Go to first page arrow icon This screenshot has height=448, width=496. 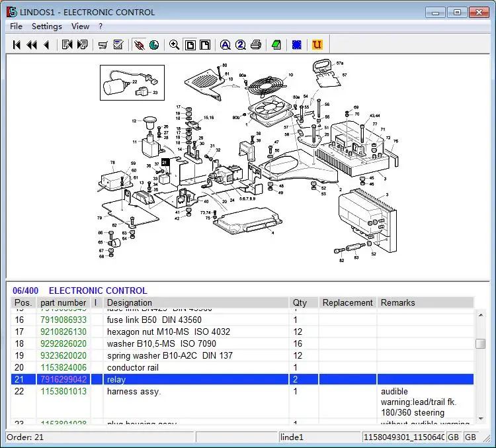[17, 45]
